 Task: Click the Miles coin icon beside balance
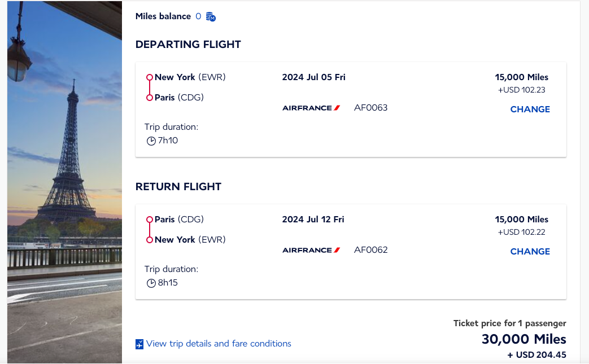tap(211, 16)
